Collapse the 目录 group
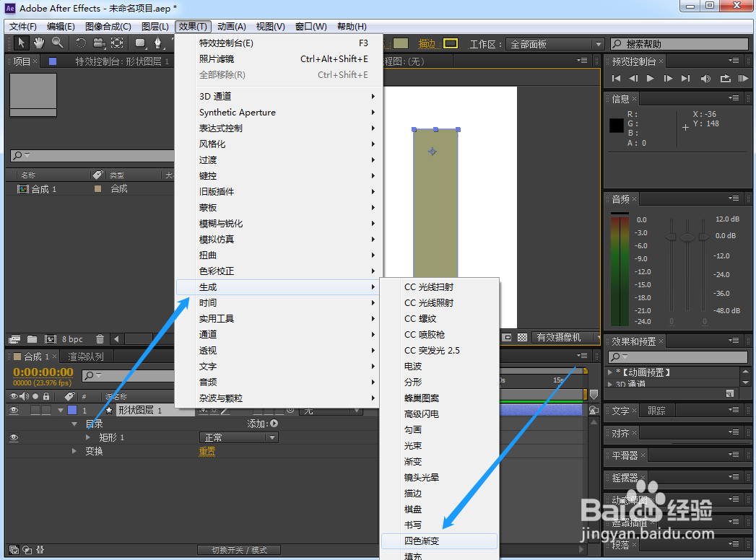This screenshot has height=560, width=756. click(x=74, y=424)
